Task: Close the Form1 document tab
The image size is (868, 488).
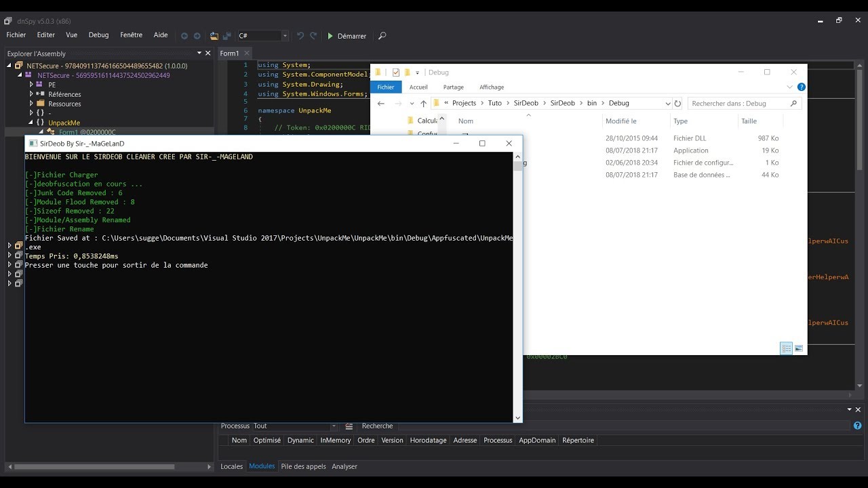Action: tap(247, 53)
